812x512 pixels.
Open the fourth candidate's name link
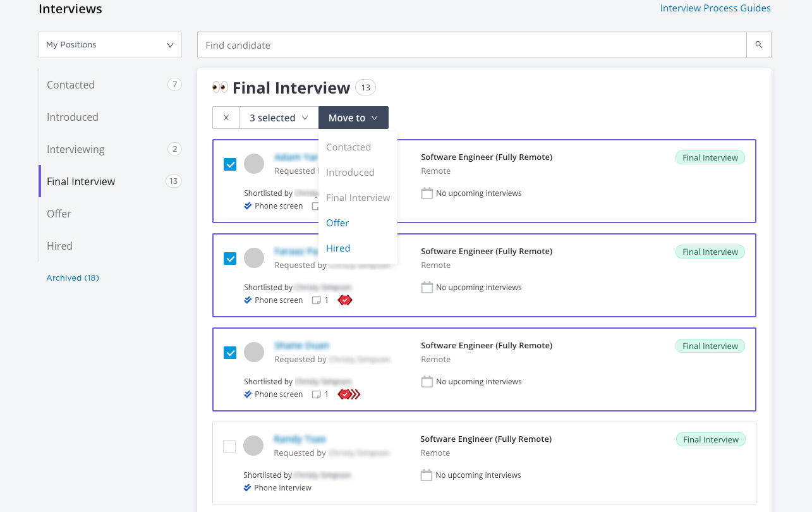click(x=300, y=439)
